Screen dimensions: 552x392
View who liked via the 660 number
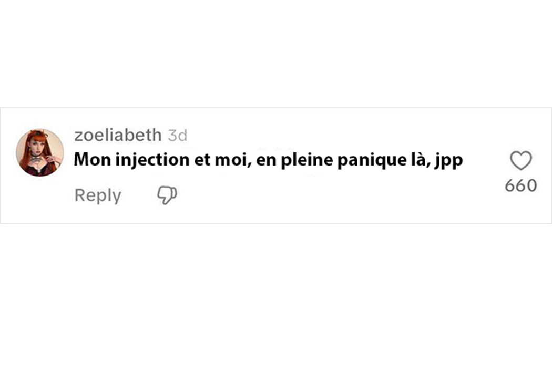point(521,185)
